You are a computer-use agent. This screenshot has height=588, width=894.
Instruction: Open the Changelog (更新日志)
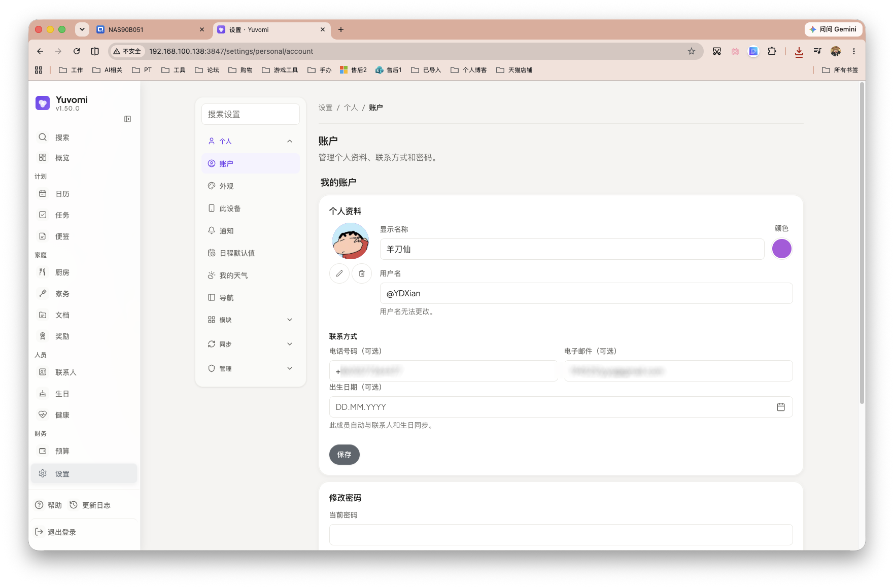point(90,505)
